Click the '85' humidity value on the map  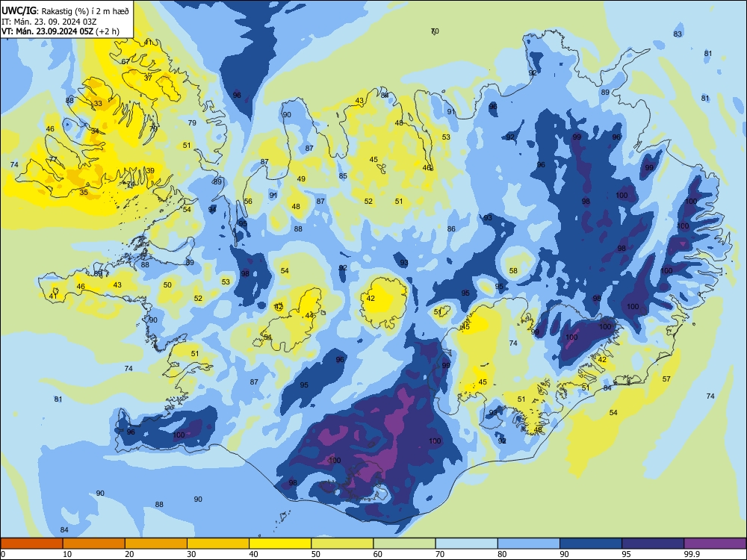(343, 176)
